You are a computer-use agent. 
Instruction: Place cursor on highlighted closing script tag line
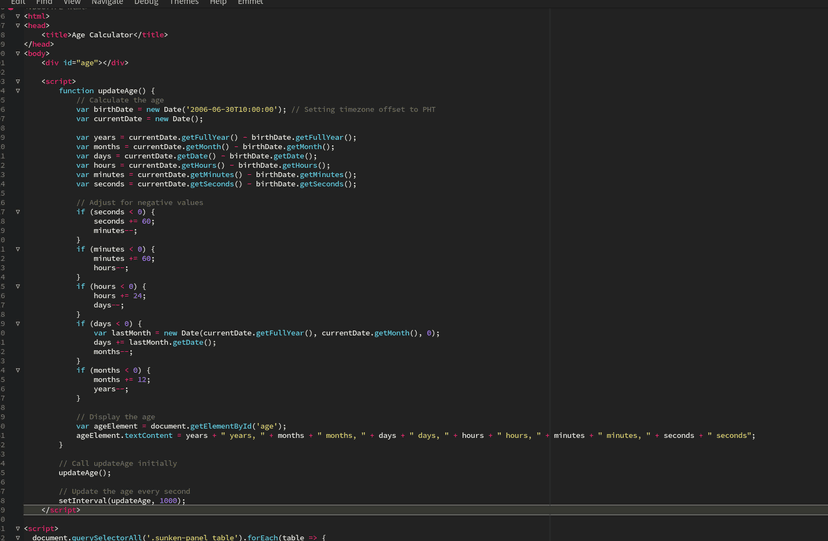pyautogui.click(x=60, y=510)
